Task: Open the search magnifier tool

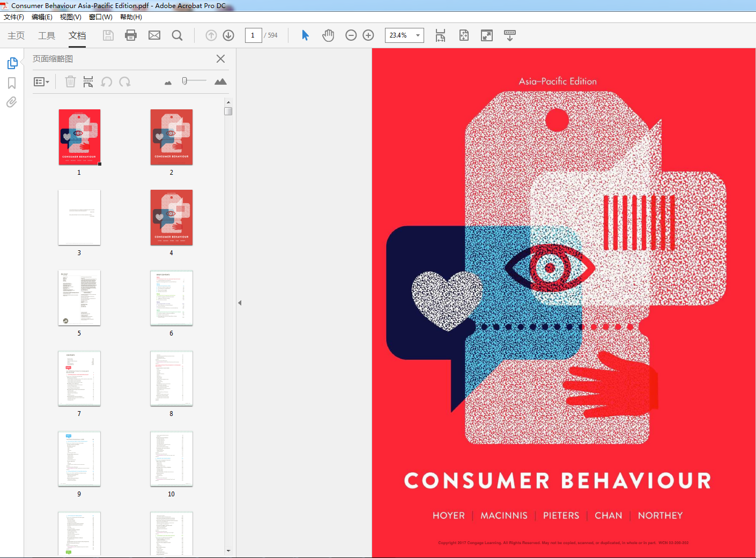Action: tap(177, 35)
